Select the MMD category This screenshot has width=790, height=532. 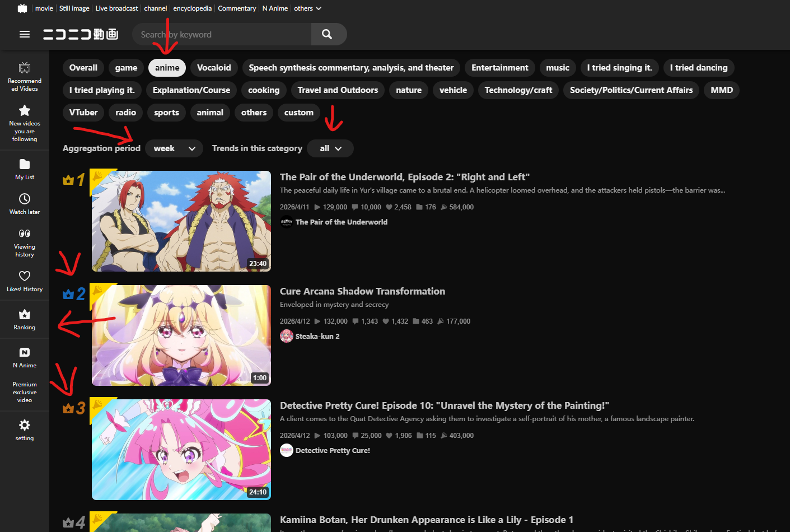point(722,90)
